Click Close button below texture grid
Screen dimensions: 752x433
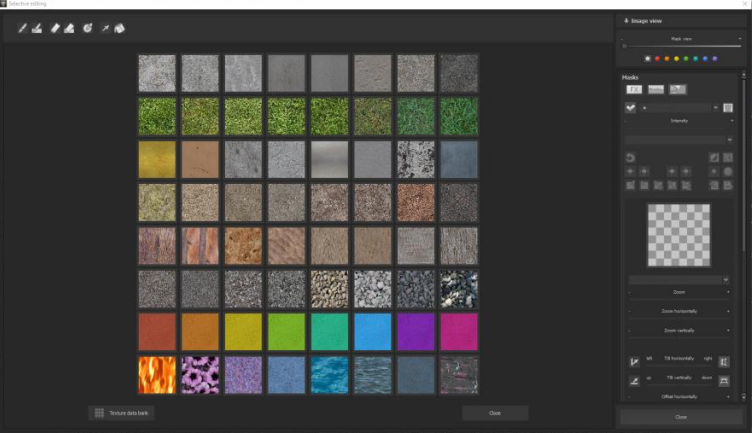pos(495,412)
